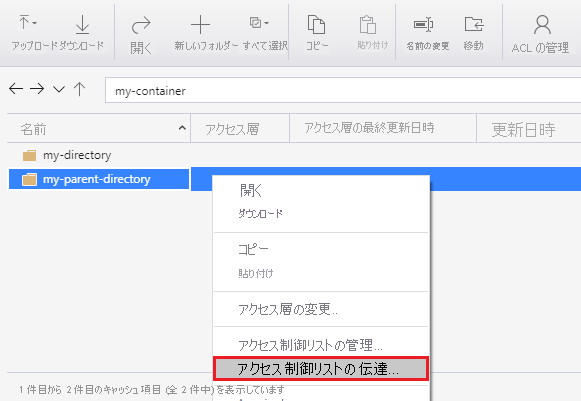Open Manage ACL (ACL の管理) from toolbar
The image size is (581, 401).
point(542,24)
